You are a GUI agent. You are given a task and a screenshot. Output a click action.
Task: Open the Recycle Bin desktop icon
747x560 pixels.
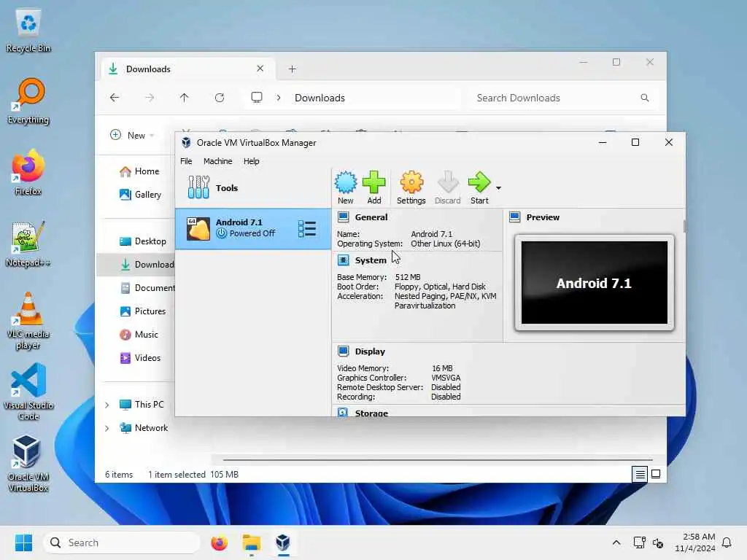pyautogui.click(x=28, y=31)
